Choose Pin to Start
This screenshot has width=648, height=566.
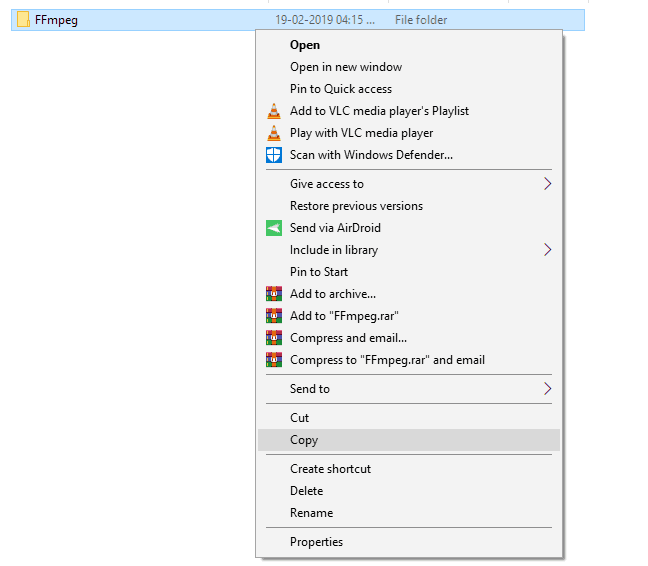tap(409, 272)
